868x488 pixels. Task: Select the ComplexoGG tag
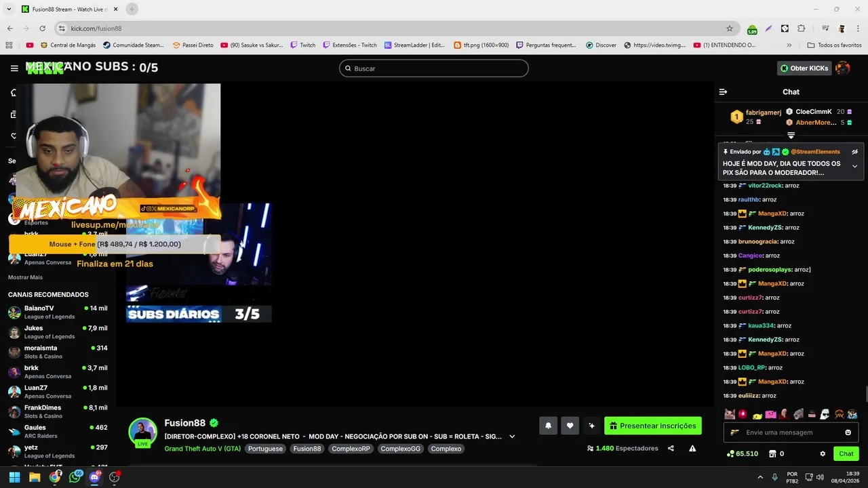400,449
